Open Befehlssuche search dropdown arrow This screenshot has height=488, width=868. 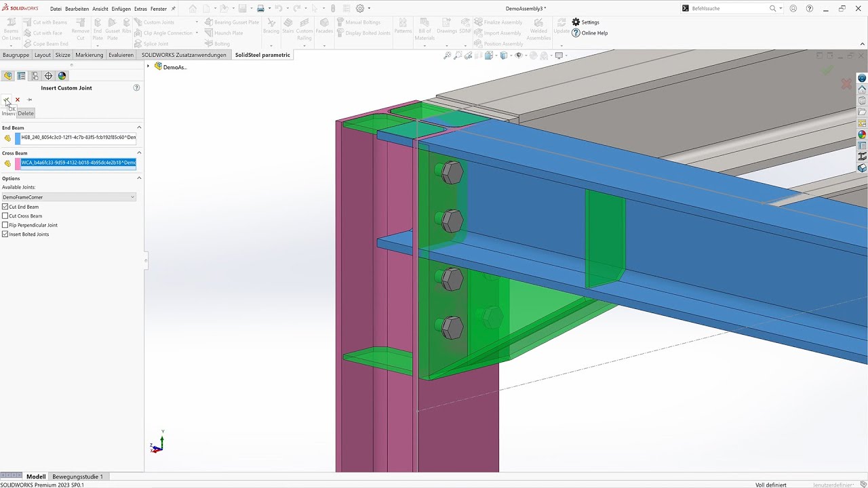(x=781, y=9)
